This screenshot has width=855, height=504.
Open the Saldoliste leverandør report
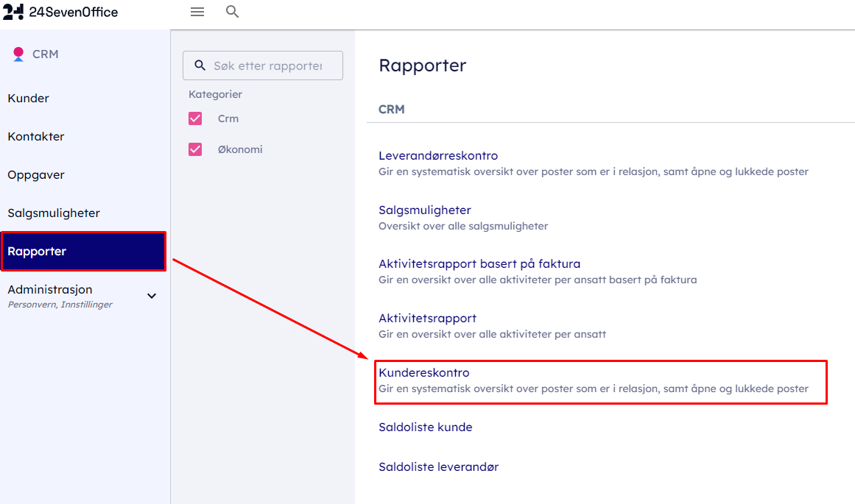pos(438,467)
